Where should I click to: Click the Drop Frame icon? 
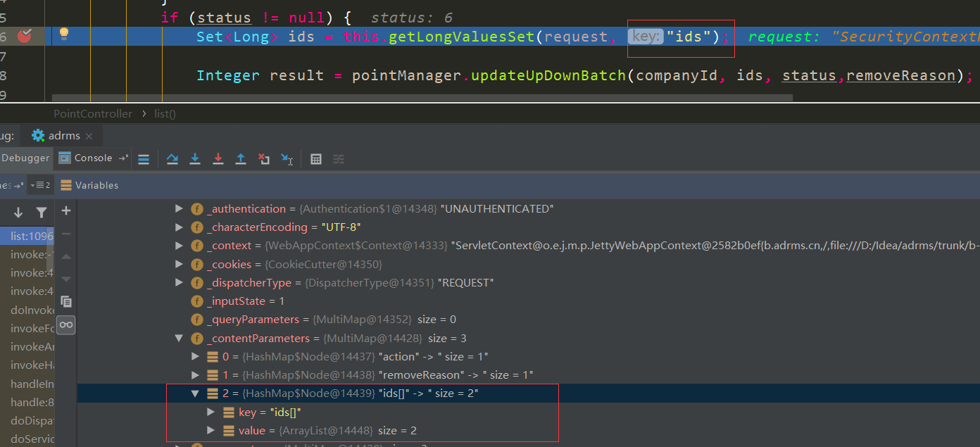pyautogui.click(x=264, y=159)
